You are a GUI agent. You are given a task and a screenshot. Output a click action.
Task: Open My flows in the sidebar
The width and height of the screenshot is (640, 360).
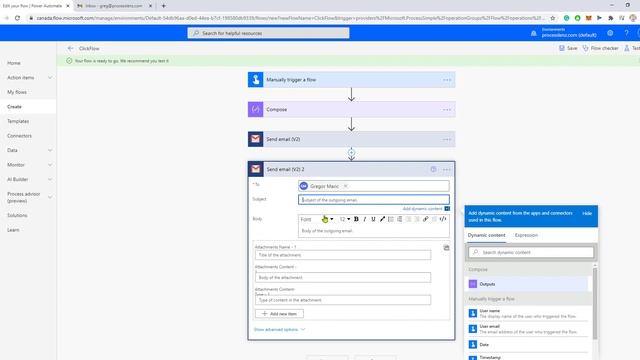tap(17, 92)
